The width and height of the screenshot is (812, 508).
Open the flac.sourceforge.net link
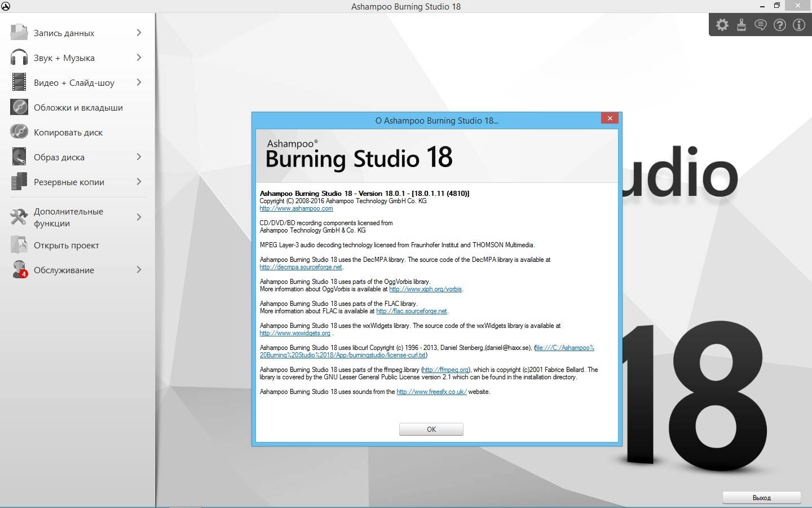point(412,311)
